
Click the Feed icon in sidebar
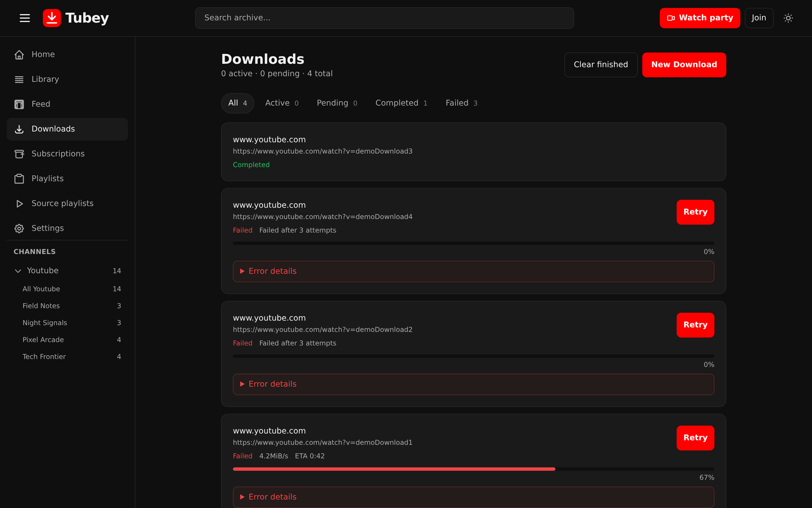[19, 104]
